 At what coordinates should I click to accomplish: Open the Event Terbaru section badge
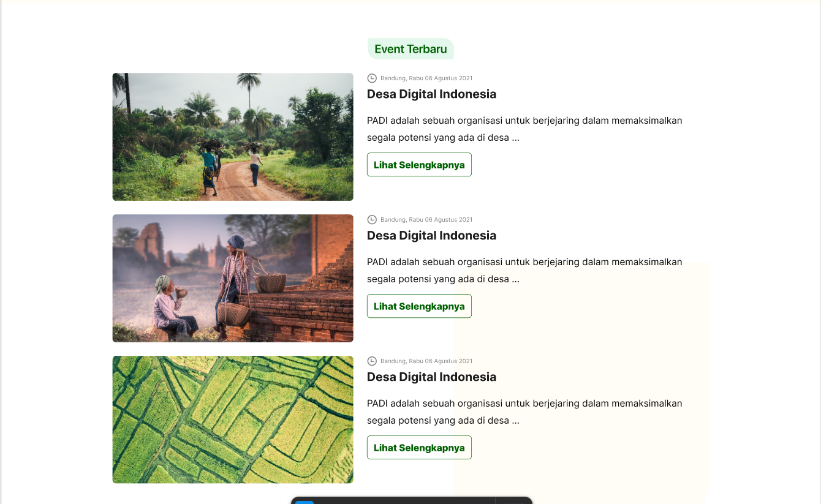(410, 49)
